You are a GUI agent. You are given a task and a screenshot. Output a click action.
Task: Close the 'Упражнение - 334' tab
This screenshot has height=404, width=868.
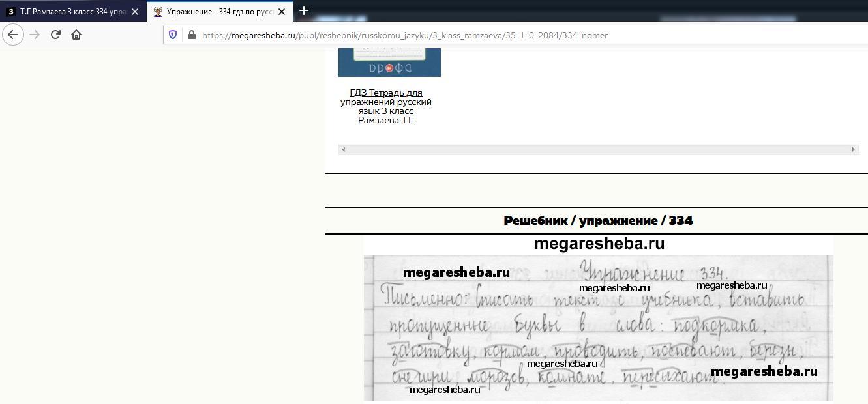282,12
